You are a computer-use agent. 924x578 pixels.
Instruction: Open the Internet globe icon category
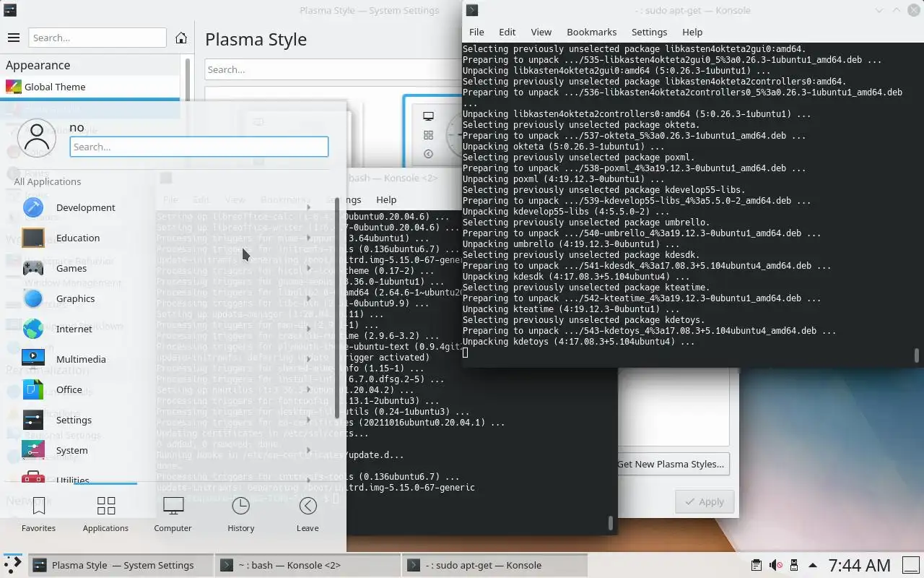33,329
